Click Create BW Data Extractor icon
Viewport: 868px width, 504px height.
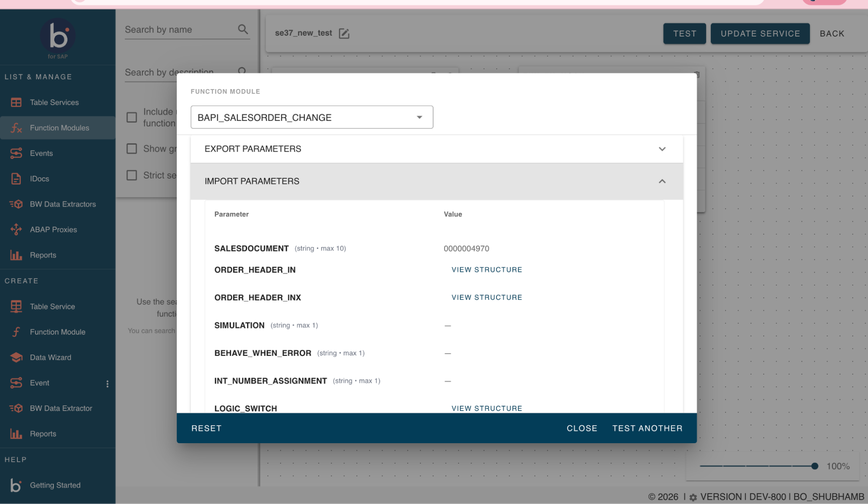tap(16, 408)
